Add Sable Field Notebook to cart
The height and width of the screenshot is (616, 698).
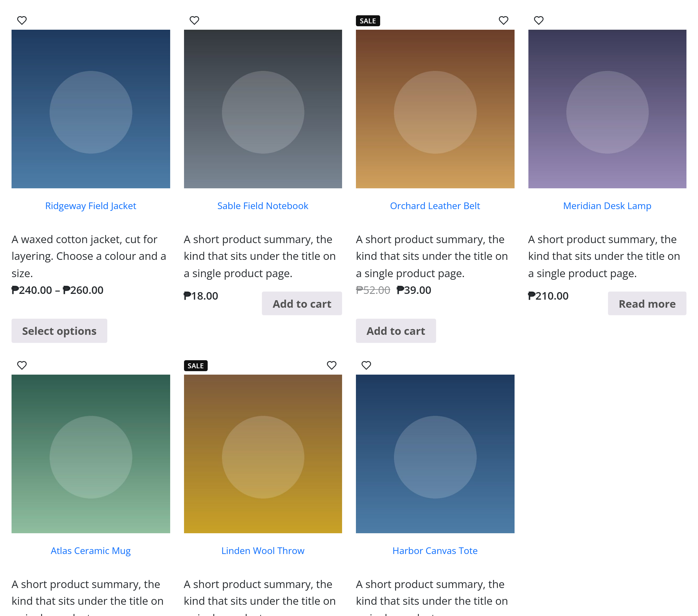[302, 304]
